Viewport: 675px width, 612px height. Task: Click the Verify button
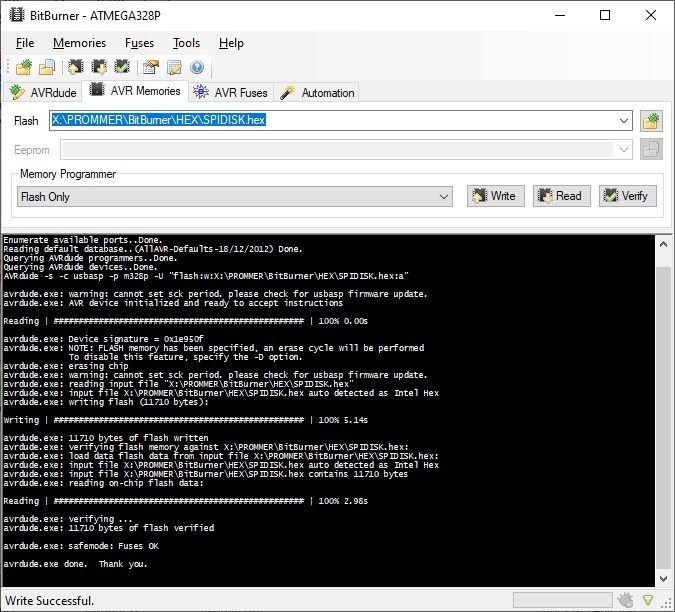pyautogui.click(x=628, y=196)
